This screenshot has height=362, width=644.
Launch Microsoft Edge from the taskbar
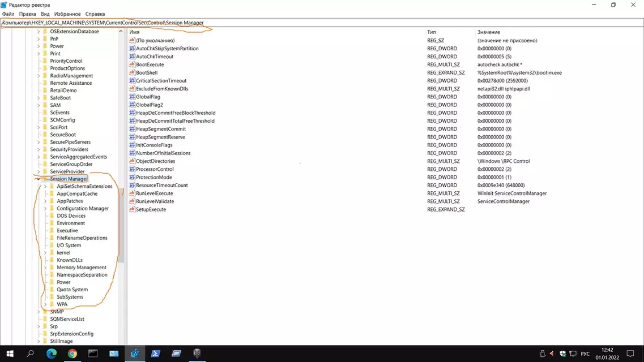click(x=52, y=354)
